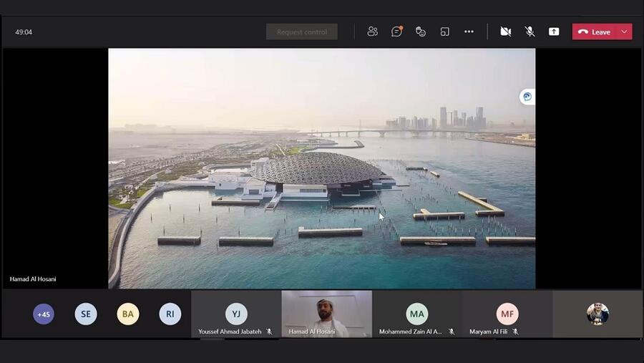The height and width of the screenshot is (363, 644).
Task: Select Youssef Ahmad Jabateh's participant tile
Action: tap(236, 314)
